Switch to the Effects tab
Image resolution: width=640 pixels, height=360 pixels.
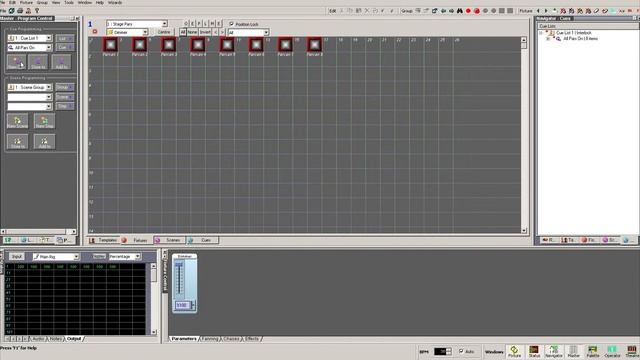252,339
